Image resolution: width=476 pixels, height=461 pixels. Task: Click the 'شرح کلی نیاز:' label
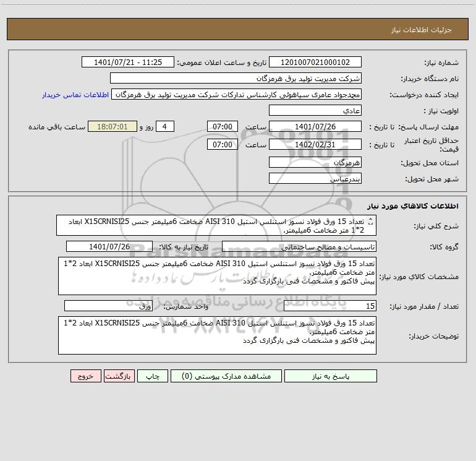point(436,226)
